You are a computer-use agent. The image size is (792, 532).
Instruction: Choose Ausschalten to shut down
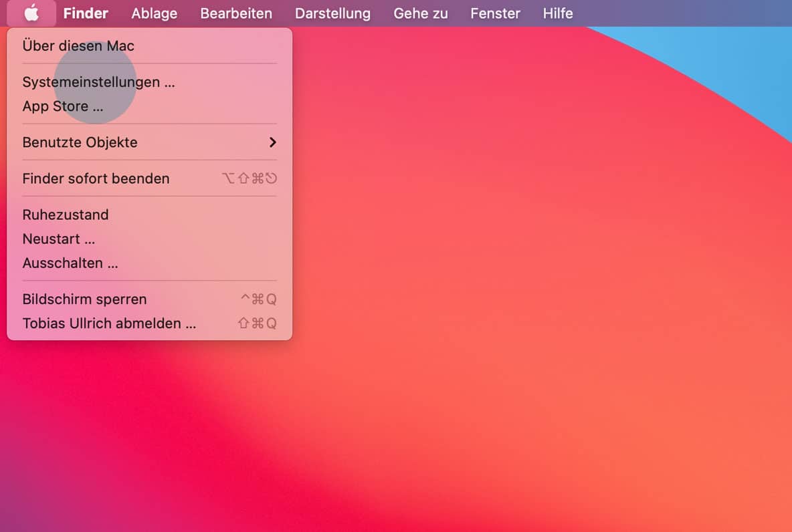pos(150,263)
